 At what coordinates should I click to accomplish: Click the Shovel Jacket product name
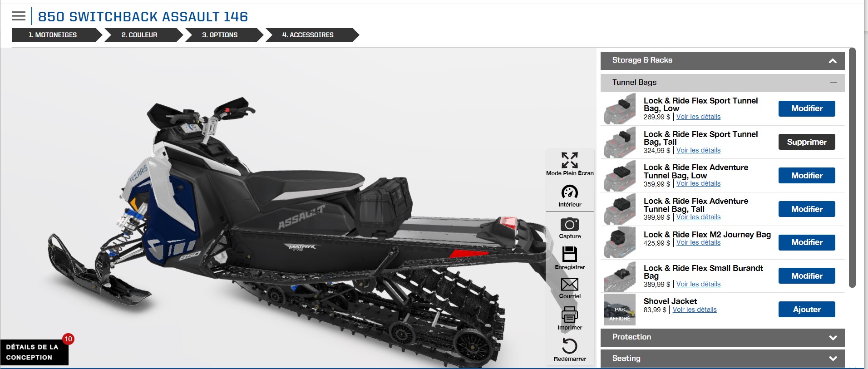tap(670, 301)
